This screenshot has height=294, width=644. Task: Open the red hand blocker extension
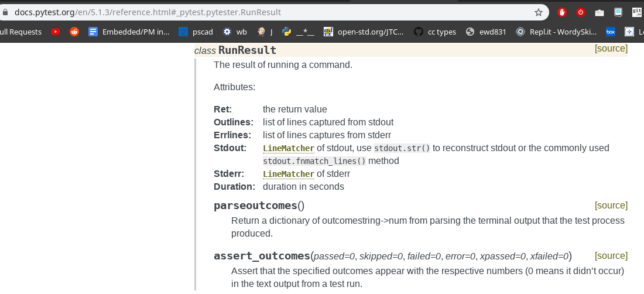[x=562, y=12]
